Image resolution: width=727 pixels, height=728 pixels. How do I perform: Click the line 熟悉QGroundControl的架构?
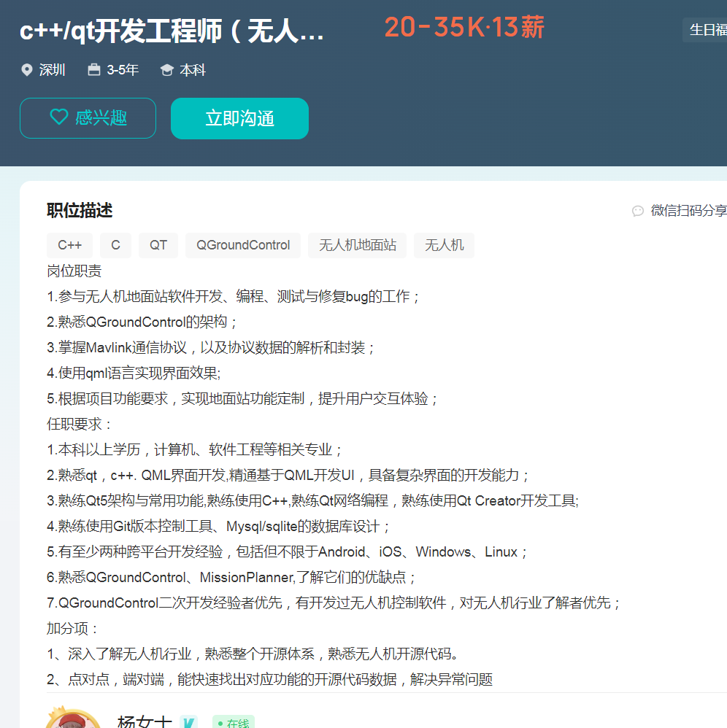pyautogui.click(x=142, y=322)
